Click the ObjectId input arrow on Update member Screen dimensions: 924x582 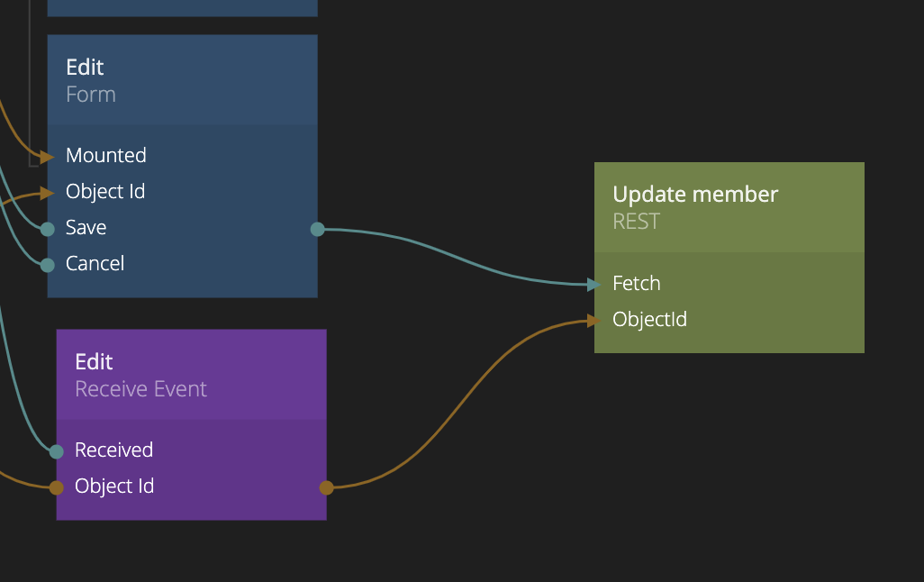[593, 320]
